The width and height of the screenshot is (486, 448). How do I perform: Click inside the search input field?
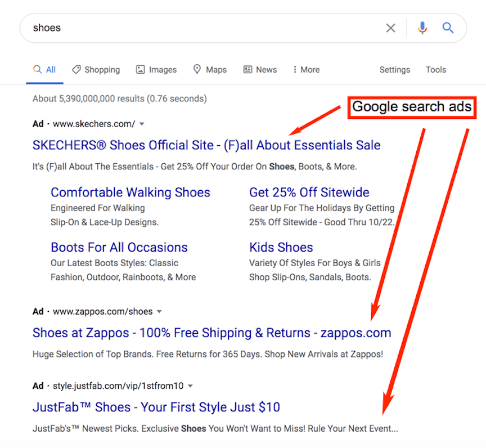click(169, 27)
